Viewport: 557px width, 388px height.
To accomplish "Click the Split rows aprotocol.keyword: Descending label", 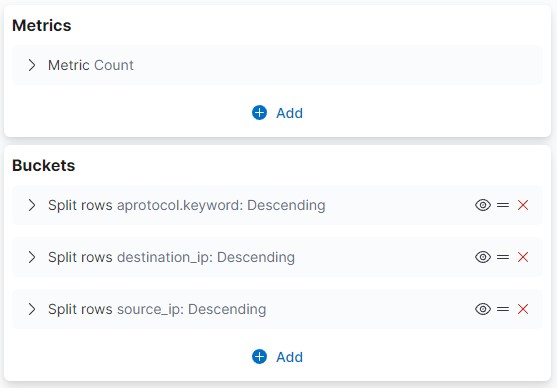I will tap(186, 205).
